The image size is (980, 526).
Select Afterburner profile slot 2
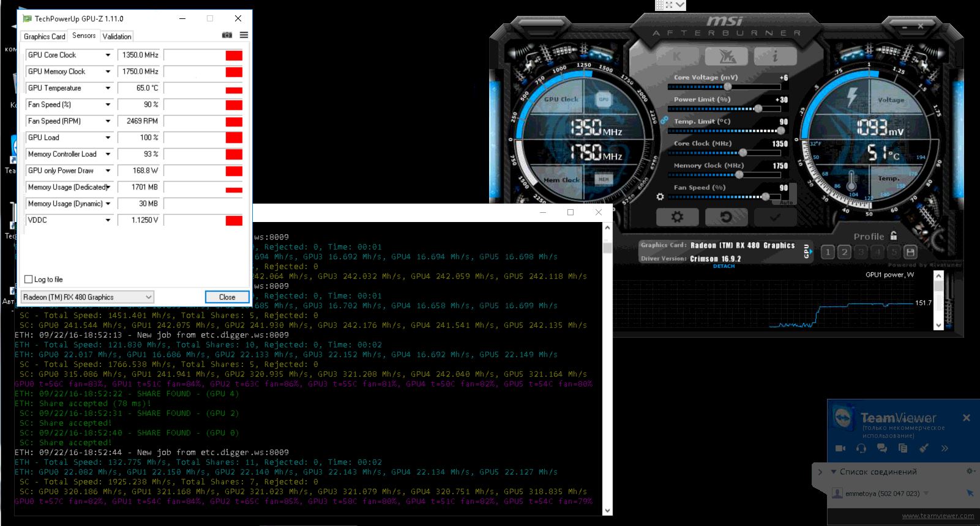844,252
